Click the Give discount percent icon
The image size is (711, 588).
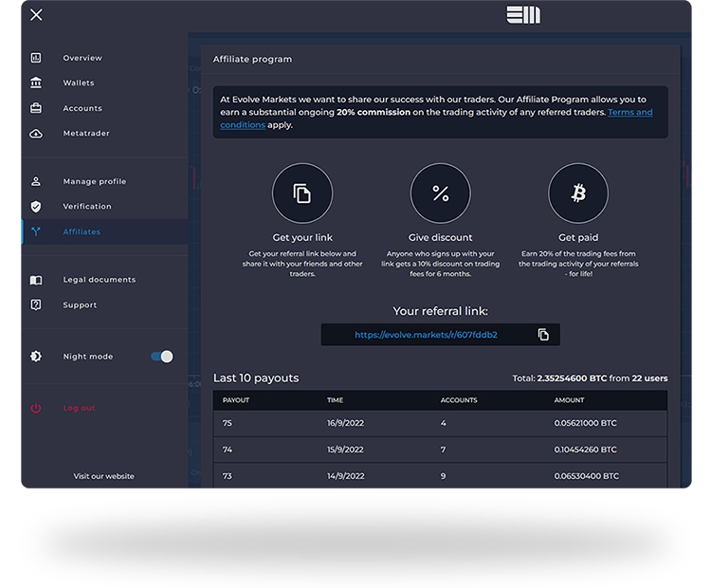click(x=440, y=193)
